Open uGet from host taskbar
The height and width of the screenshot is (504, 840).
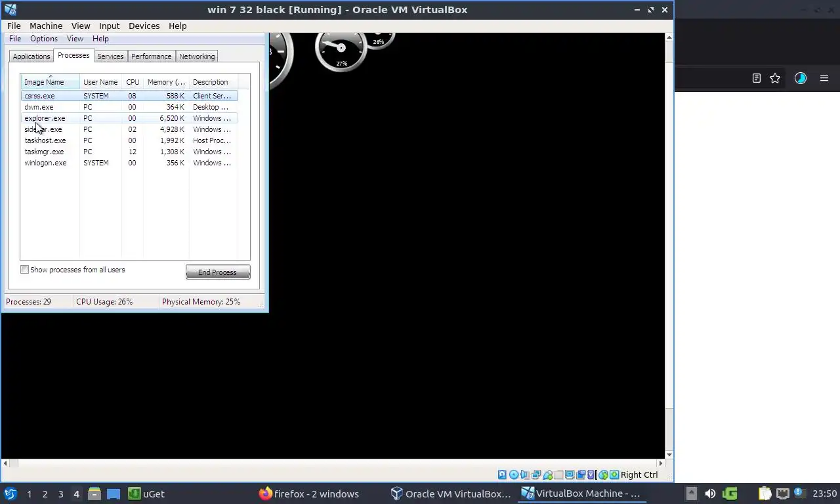[x=146, y=493]
